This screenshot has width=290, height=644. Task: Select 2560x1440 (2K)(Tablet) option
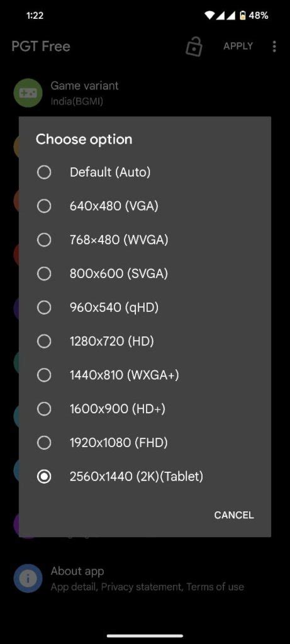click(x=145, y=477)
